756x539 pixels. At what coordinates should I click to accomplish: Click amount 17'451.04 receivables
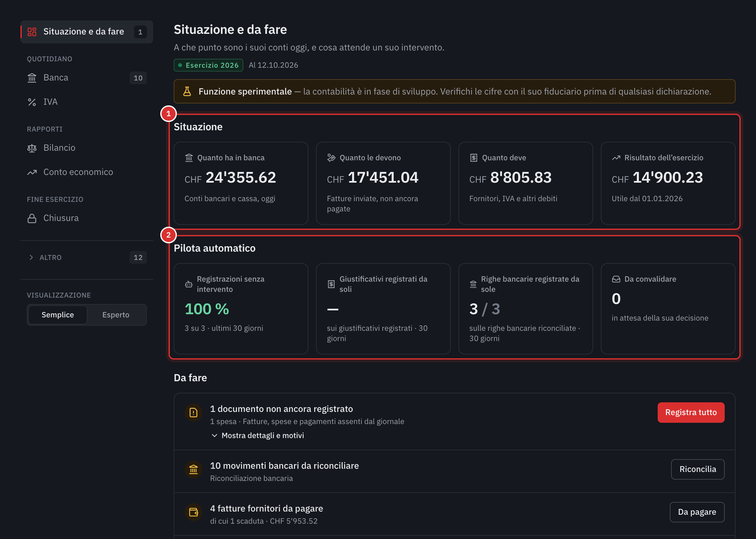[x=383, y=178]
